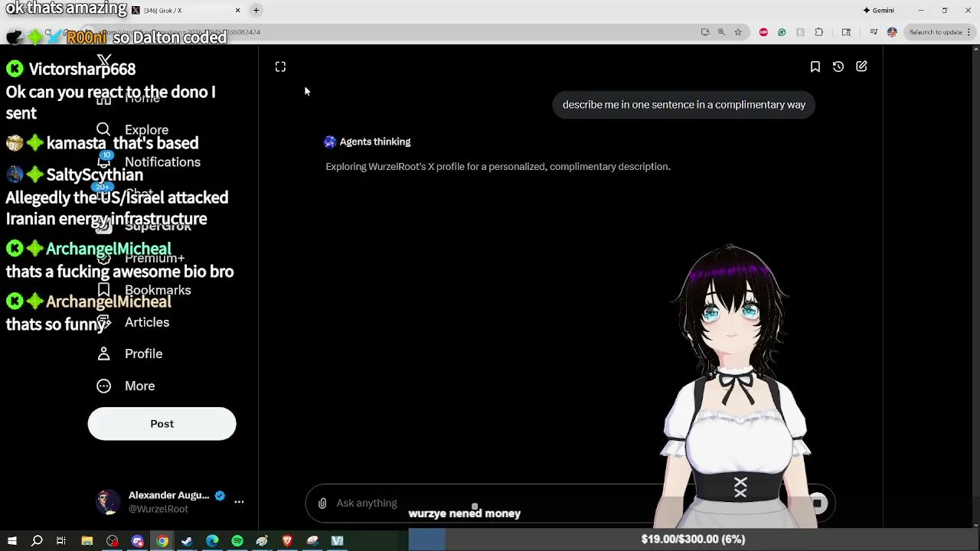Screen dimensions: 980x551
Task: Bookmark this page with the star icon
Action: coord(738,32)
